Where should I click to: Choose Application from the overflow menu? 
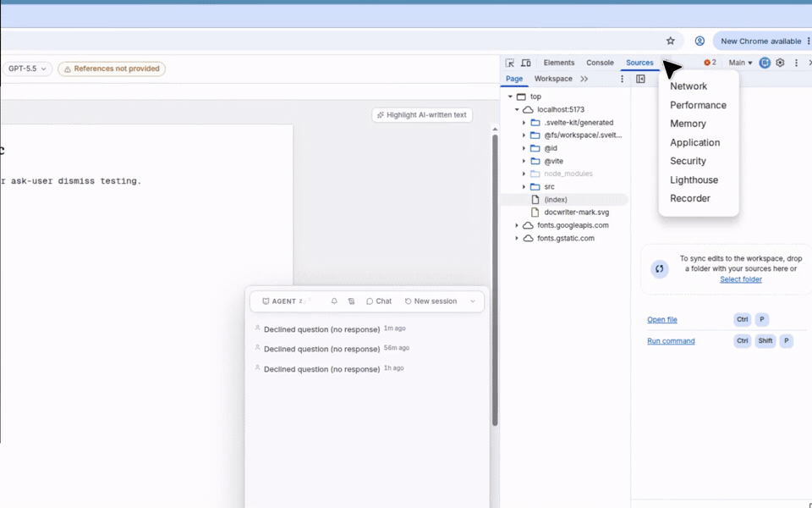pos(694,142)
